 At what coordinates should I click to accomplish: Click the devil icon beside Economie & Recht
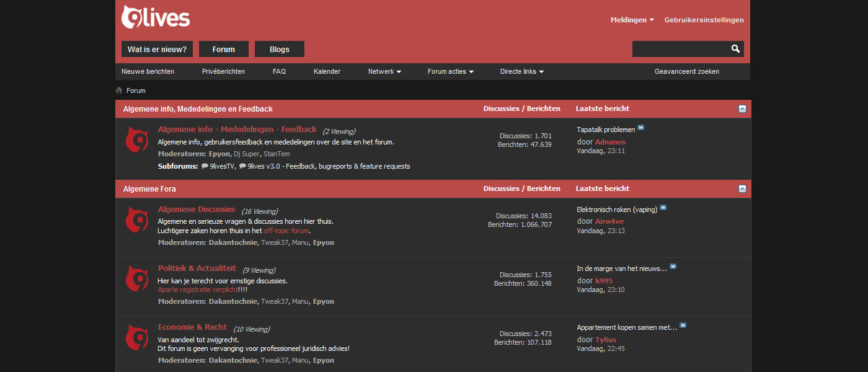[x=136, y=337]
